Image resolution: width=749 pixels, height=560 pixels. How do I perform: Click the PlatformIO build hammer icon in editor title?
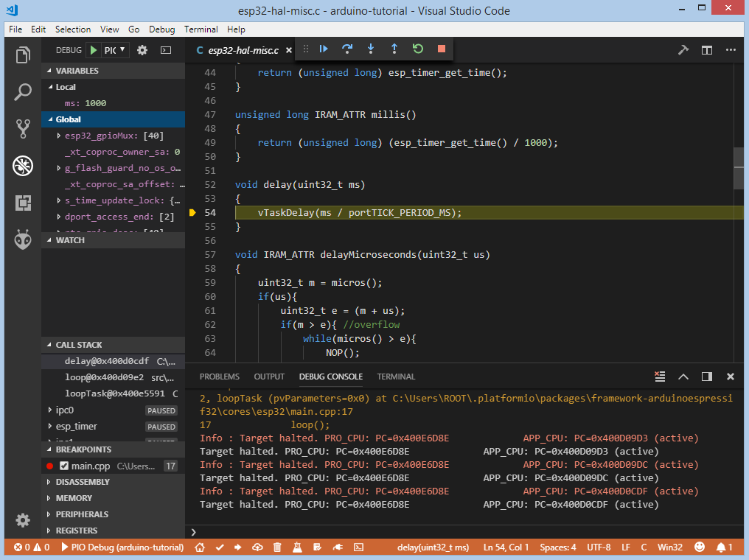coord(683,50)
